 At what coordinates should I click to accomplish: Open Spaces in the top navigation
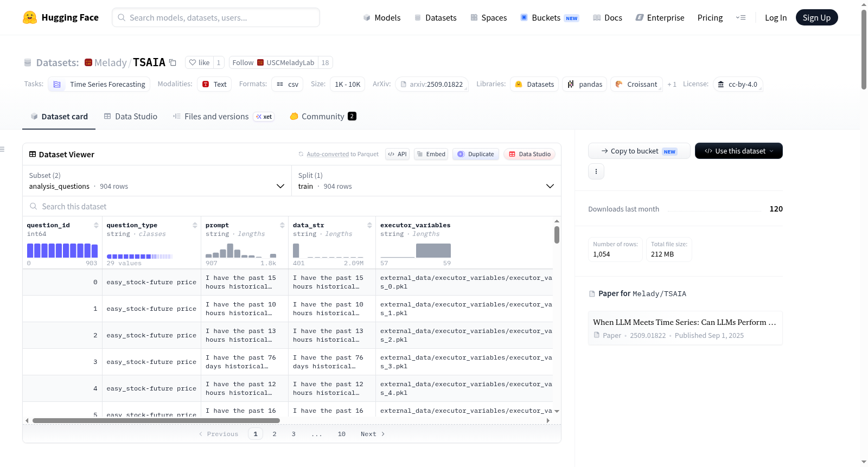pos(489,17)
